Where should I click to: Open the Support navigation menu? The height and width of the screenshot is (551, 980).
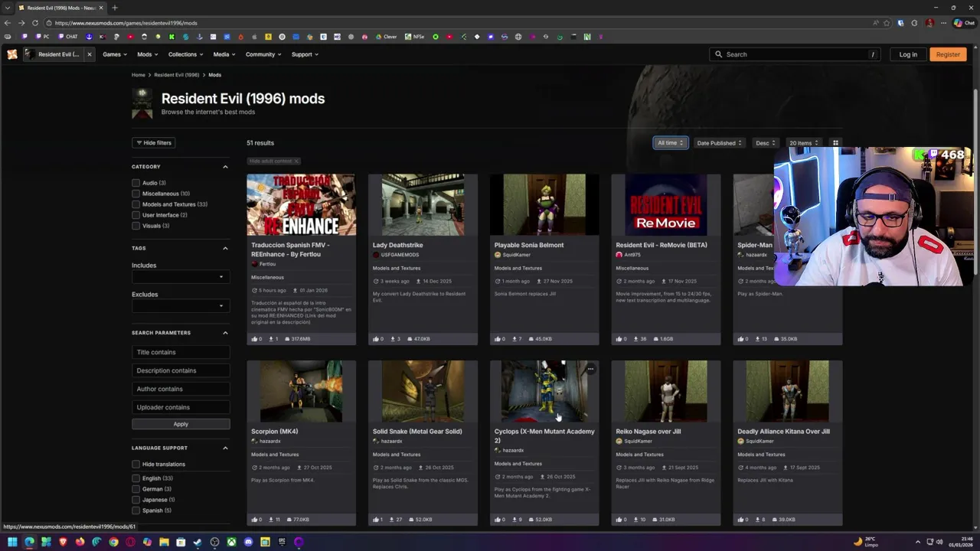click(305, 54)
